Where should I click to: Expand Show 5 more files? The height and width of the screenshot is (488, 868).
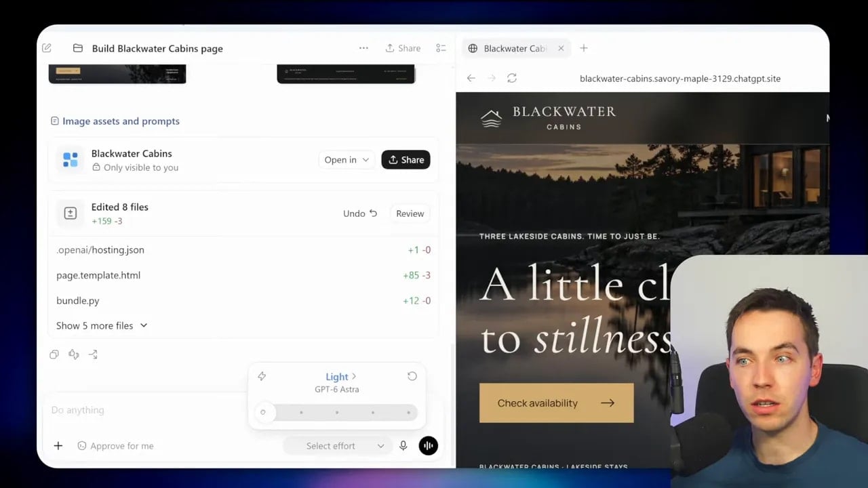tap(102, 325)
